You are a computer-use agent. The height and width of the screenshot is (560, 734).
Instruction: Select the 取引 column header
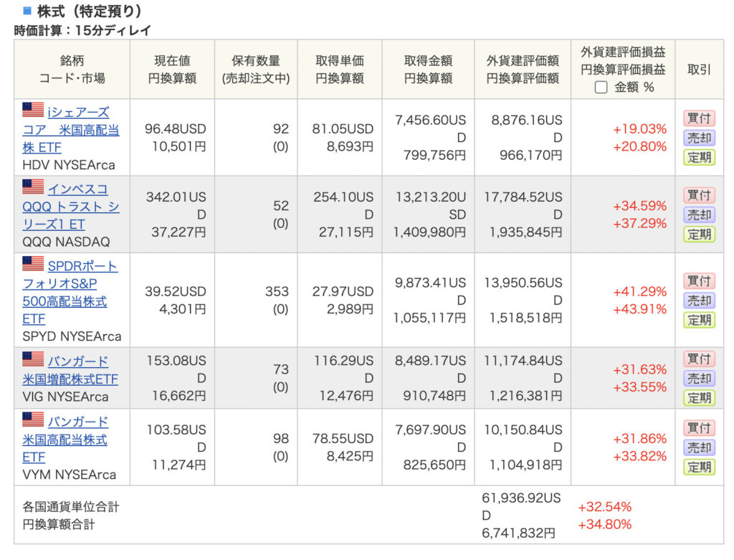700,70
